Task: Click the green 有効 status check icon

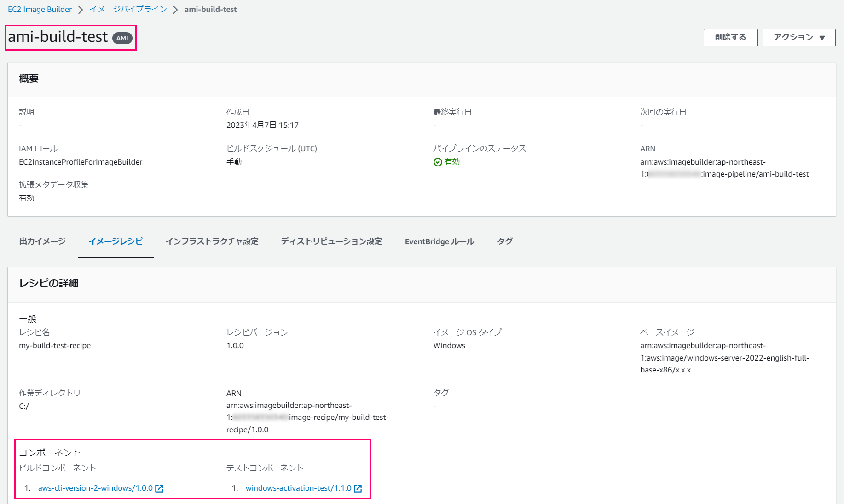Action: point(438,162)
